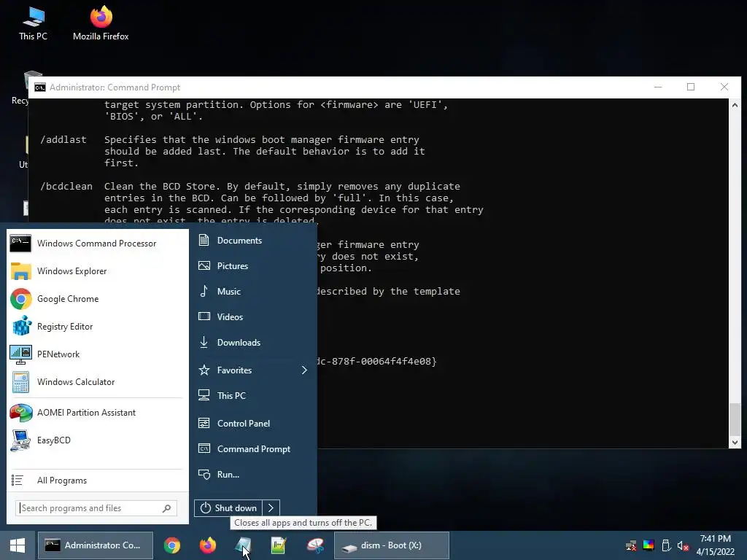
Task: Open the green notepad taskbar icon
Action: pyautogui.click(x=279, y=545)
